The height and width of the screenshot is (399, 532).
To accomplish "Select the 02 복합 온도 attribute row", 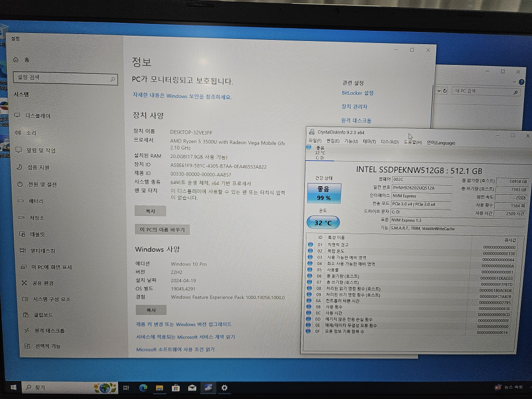I will click(x=412, y=252).
